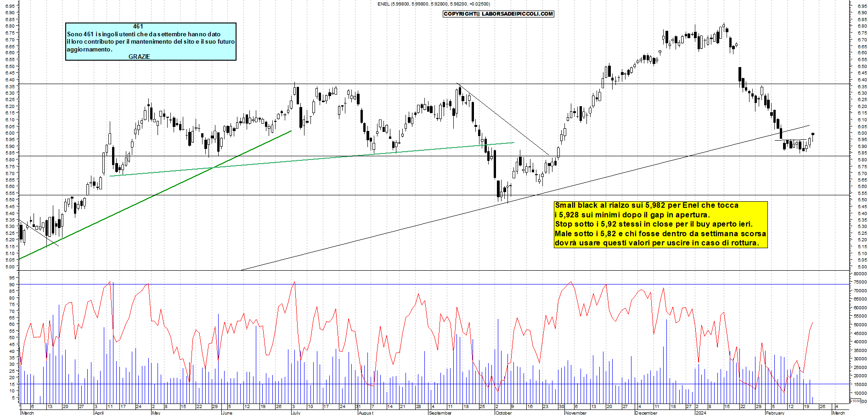Select the line 'Male sotto i 5,82'
The image size is (868, 415).
pos(660,233)
